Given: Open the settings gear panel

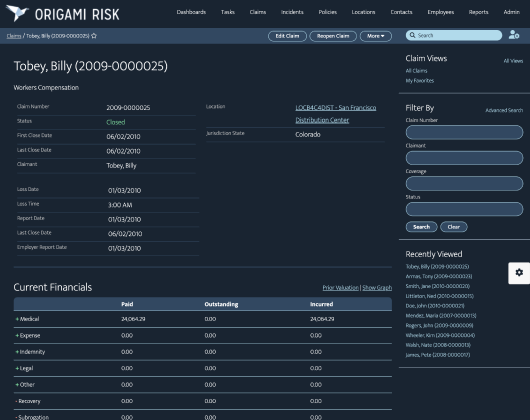Looking at the screenshot, I should [519, 273].
